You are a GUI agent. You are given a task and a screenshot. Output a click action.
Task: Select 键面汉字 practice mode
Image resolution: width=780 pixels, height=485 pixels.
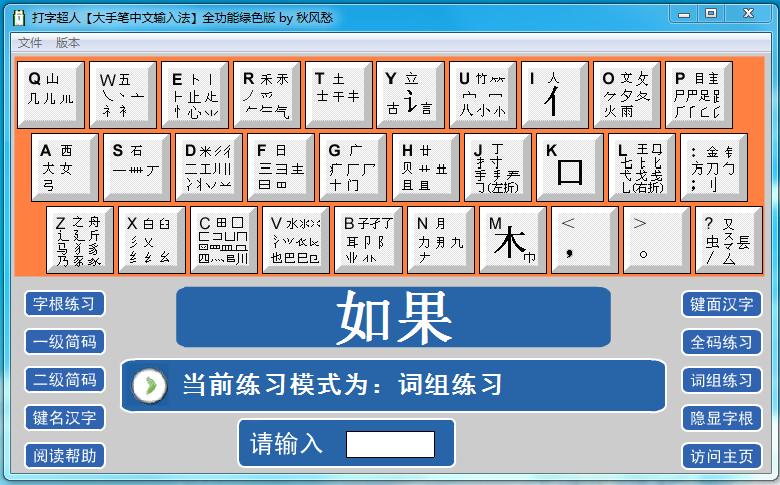[722, 304]
